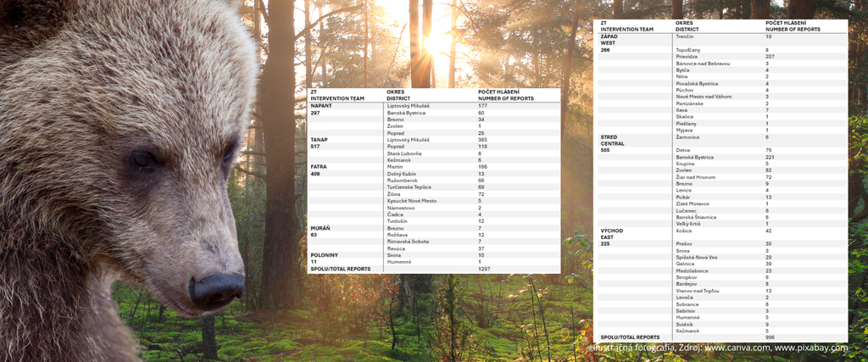The height and width of the screenshot is (362, 868).
Task: Select the Tvrdošín district
Action: [x=397, y=221]
